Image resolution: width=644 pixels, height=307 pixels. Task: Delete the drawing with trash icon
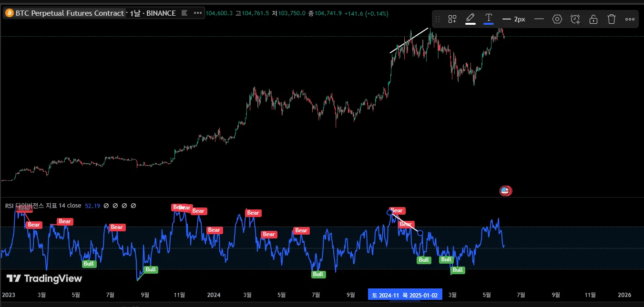pos(612,19)
